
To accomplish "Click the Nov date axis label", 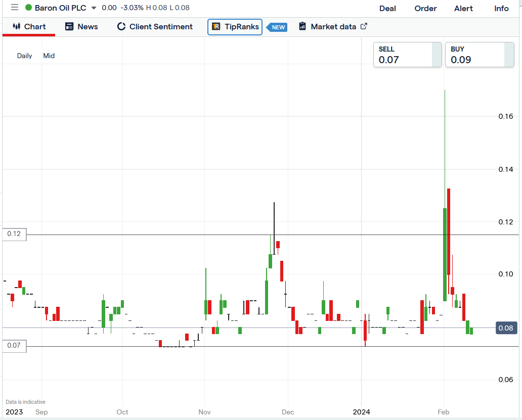I will (205, 412).
